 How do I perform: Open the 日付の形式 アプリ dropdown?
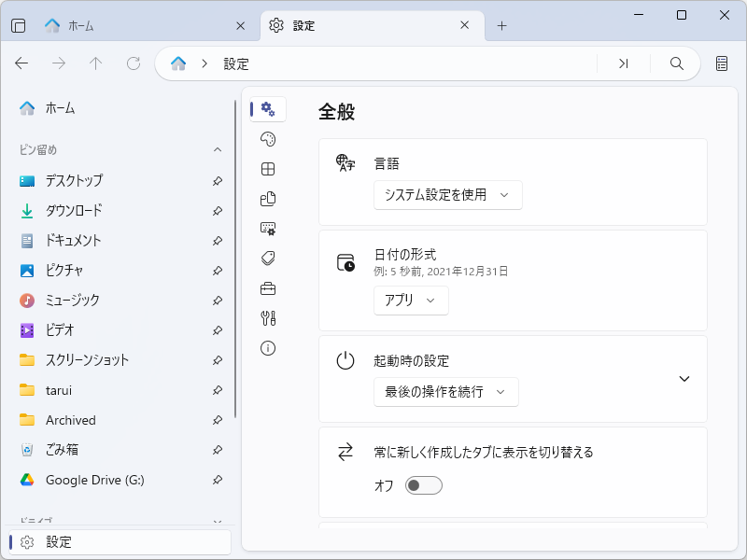click(411, 300)
